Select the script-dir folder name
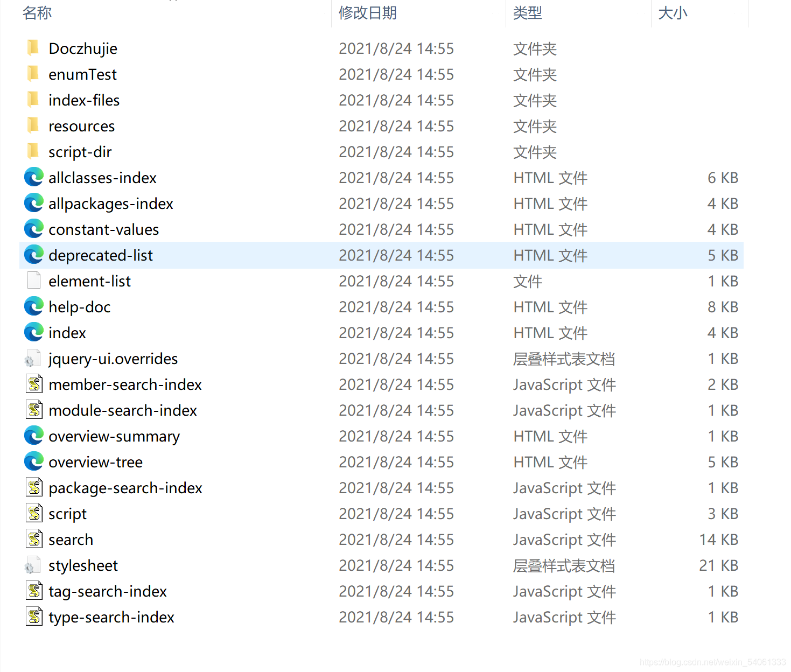This screenshot has width=791, height=672. pyautogui.click(x=80, y=152)
